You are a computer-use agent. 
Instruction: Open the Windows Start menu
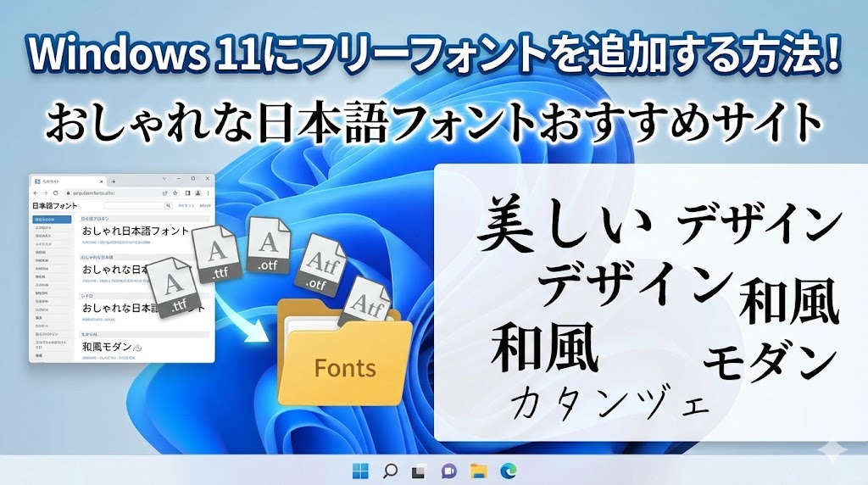[x=360, y=471]
